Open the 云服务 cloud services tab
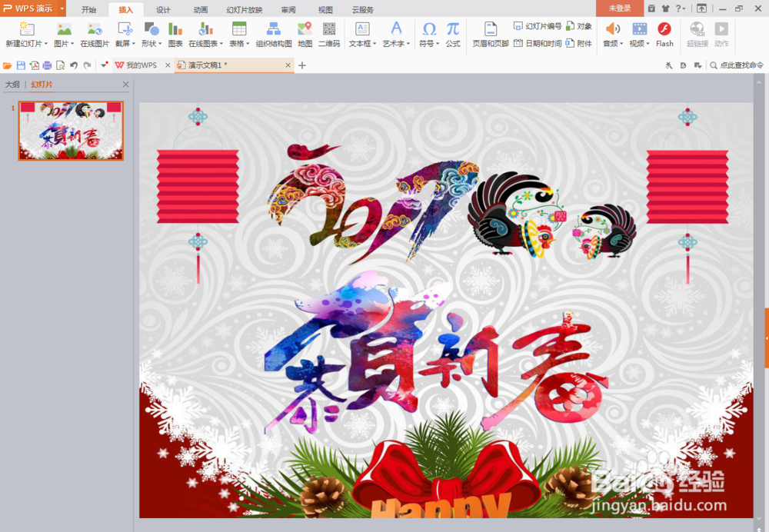 362,9
